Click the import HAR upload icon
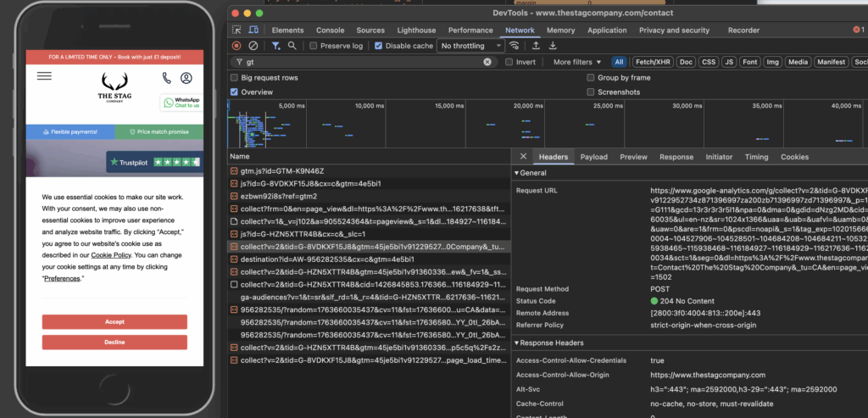Screen dimensions: 868x418 [536, 46]
